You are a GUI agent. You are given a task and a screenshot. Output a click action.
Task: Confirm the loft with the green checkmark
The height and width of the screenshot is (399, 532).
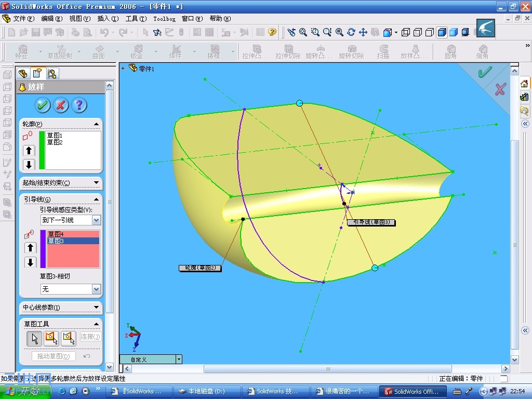[43, 105]
